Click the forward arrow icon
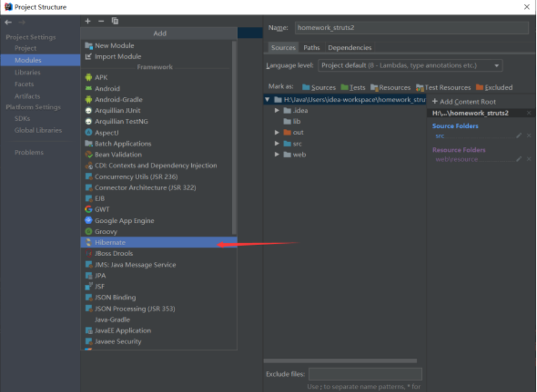 (22, 22)
